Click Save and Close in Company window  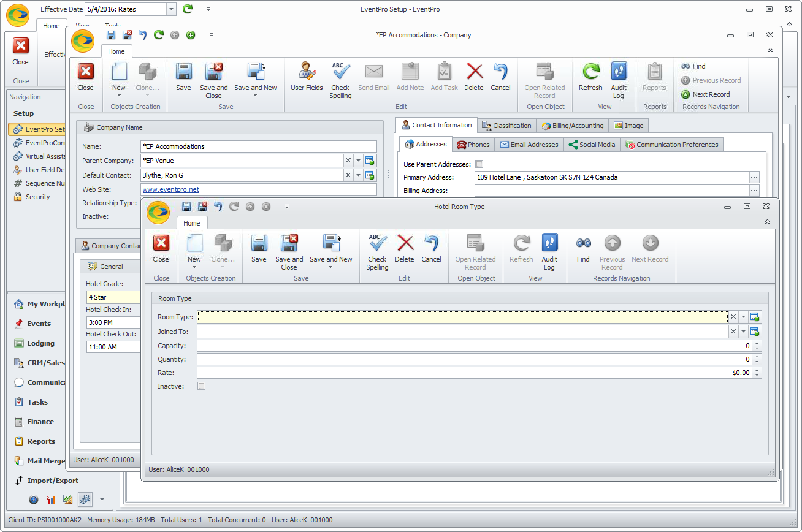[213, 80]
